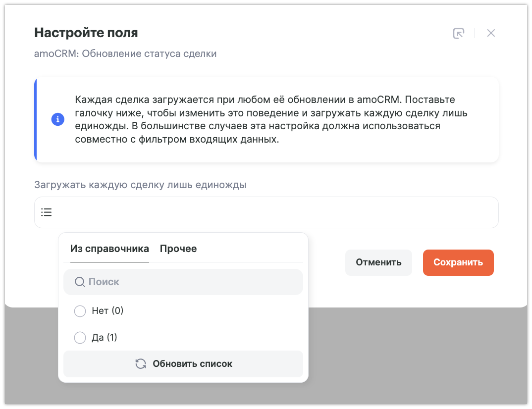Switch to the Из справочника tab
The width and height of the screenshot is (532, 409).
(x=109, y=249)
